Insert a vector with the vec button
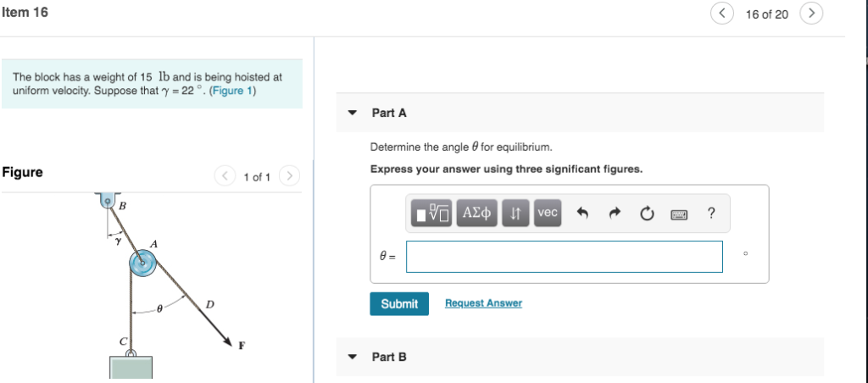Screen dimensions: 868x383 click(x=548, y=213)
